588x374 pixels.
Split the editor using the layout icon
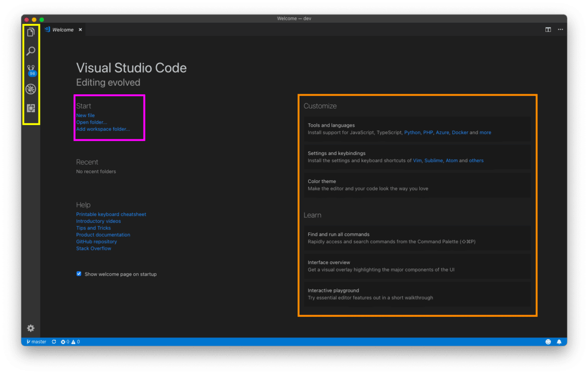548,29
